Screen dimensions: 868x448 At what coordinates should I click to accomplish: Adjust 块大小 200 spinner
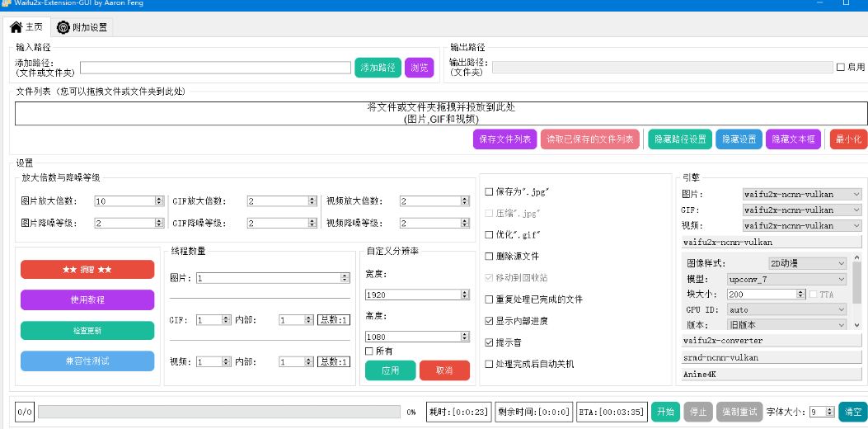(801, 295)
